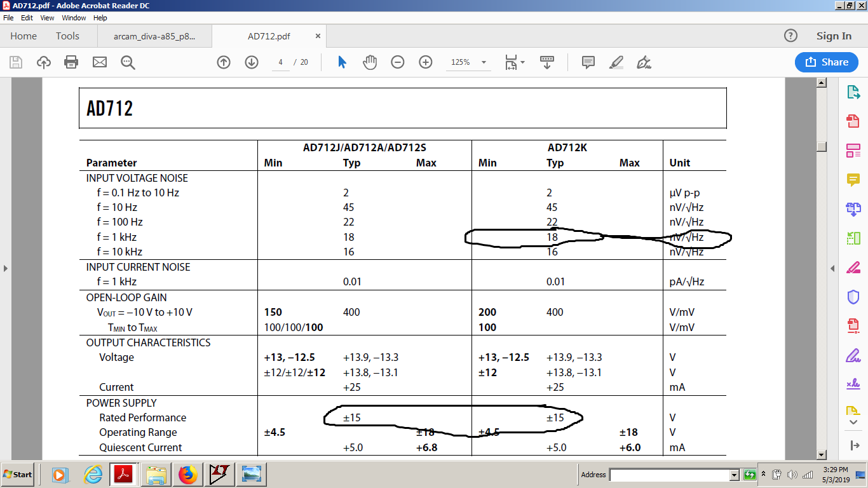Activate the hand pan tool
The image size is (868, 488).
click(x=370, y=62)
